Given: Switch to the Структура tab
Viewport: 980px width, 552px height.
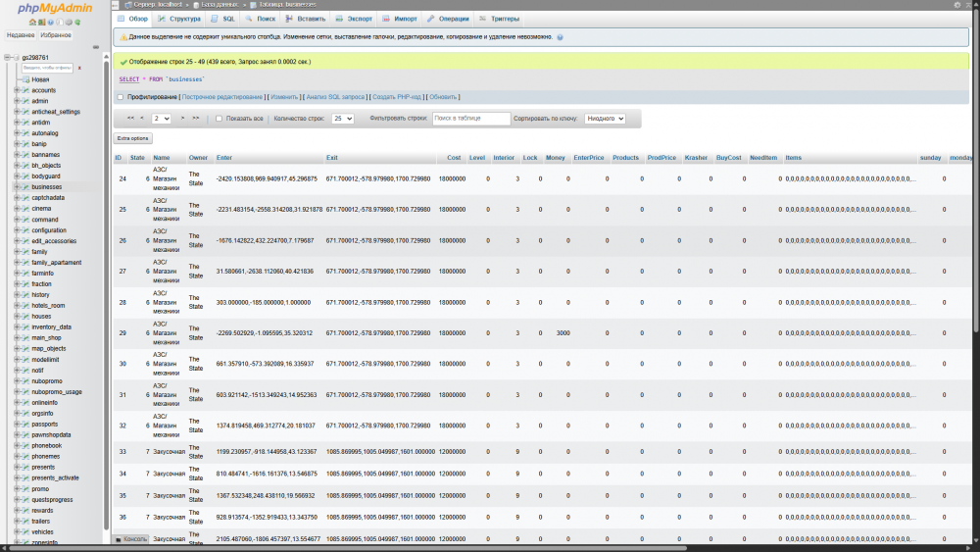Looking at the screenshot, I should click(x=180, y=19).
